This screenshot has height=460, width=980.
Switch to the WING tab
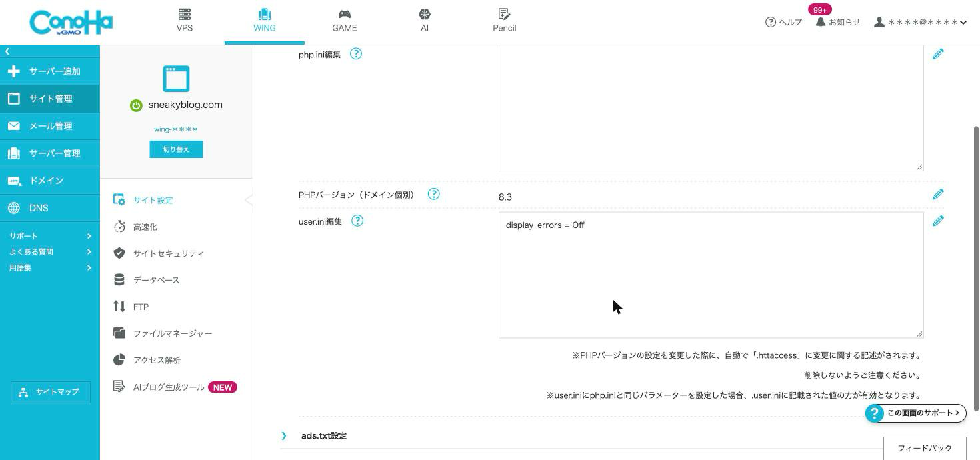265,21
